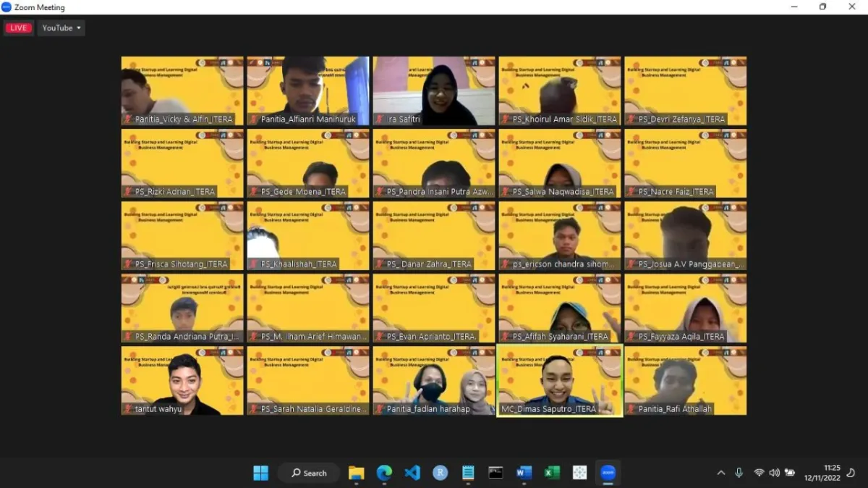Click the Wi-Fi icon in the system tray

(758, 472)
